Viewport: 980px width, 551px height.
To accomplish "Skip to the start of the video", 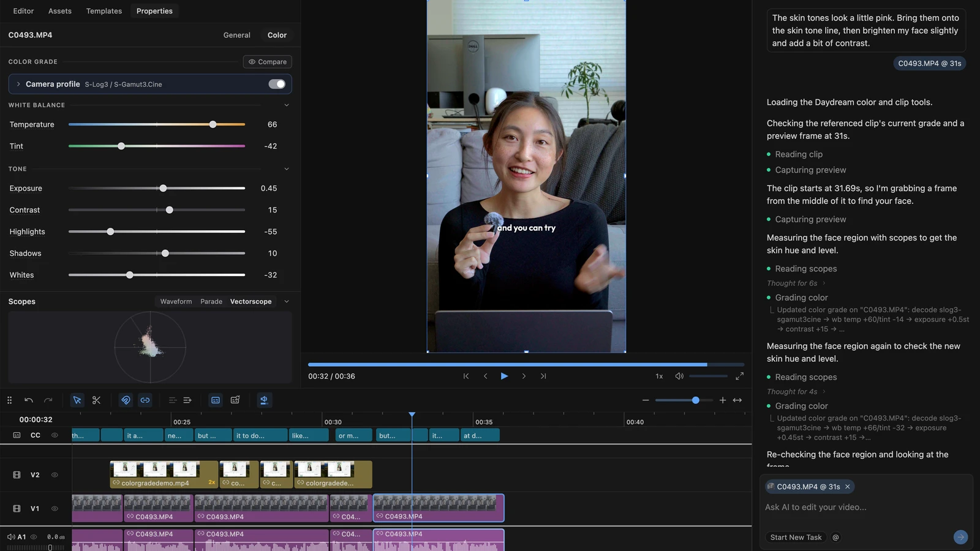I will 466,376.
